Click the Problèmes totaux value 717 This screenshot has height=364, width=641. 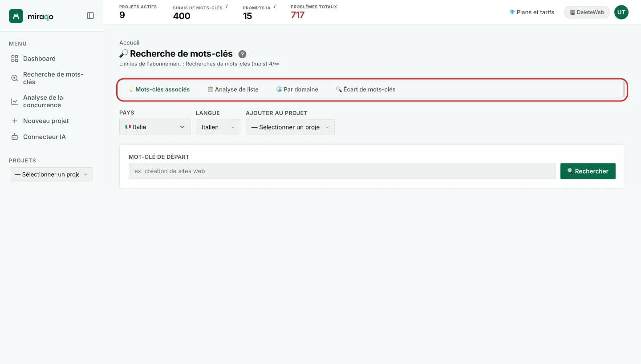click(x=298, y=15)
